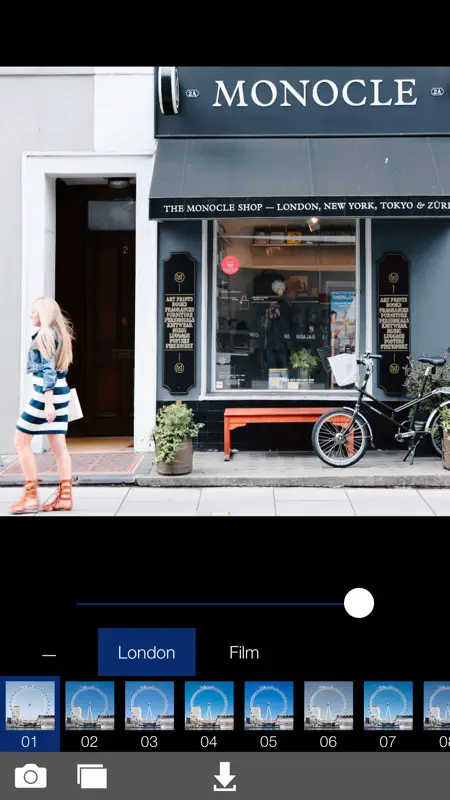Select the London filter category tab
Image resolution: width=450 pixels, height=800 pixels.
click(x=146, y=653)
